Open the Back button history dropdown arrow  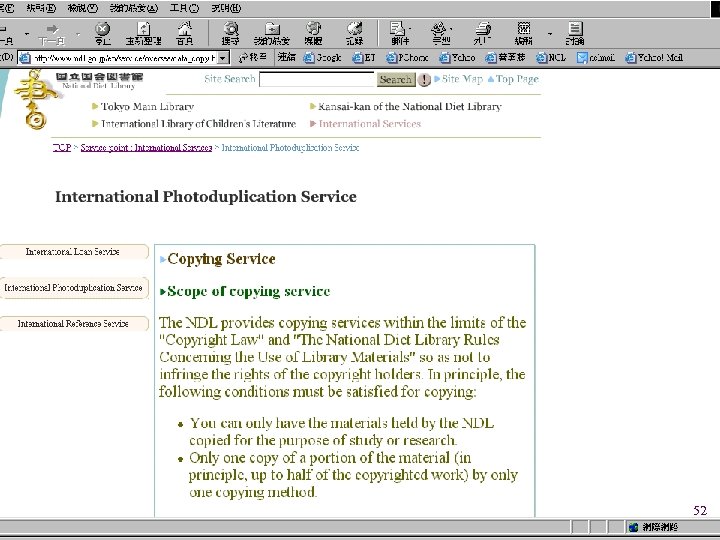pos(27,34)
